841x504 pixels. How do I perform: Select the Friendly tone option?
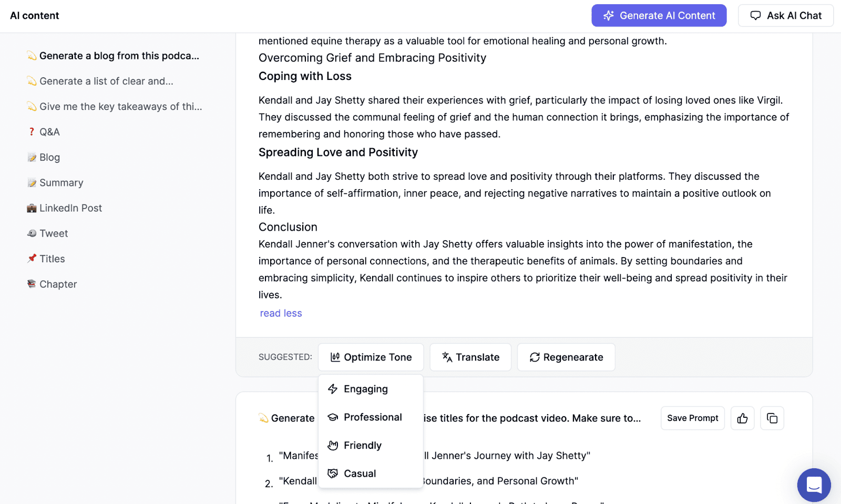(362, 445)
